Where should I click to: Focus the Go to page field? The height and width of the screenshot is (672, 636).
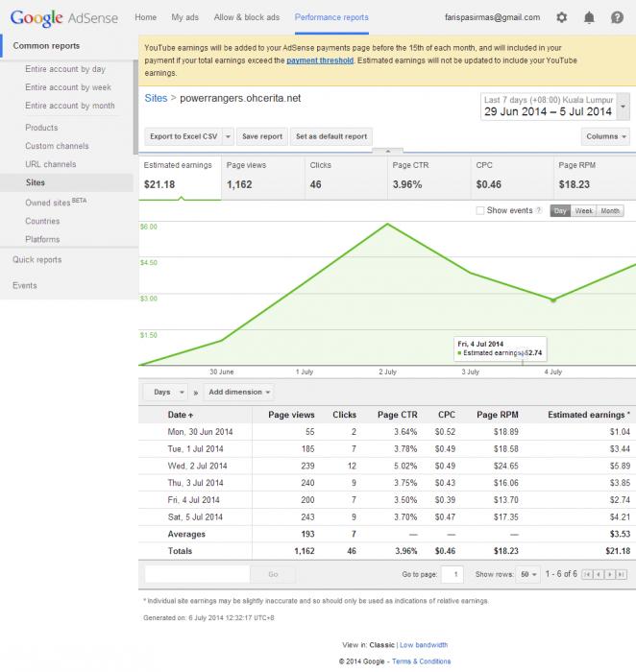453,574
